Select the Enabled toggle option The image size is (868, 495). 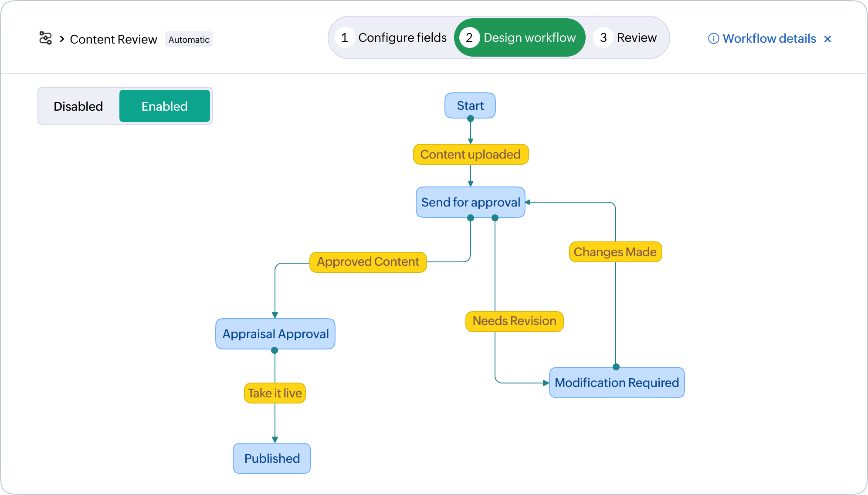tap(164, 106)
